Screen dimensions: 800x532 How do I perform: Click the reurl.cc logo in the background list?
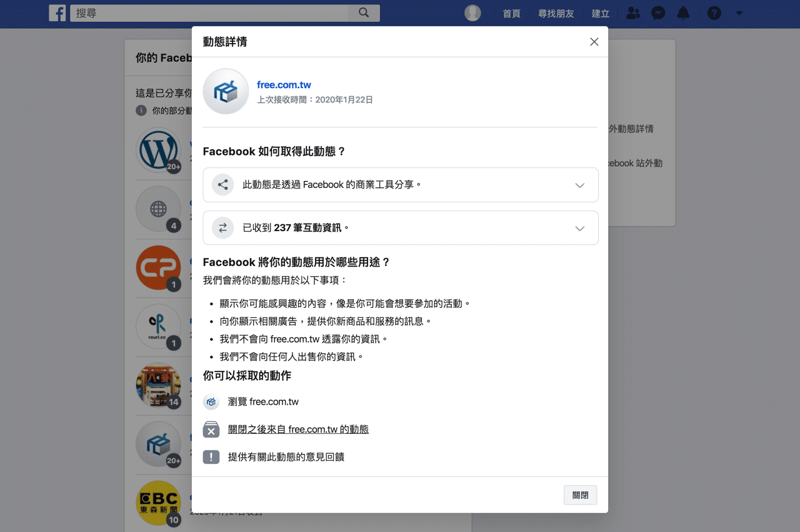tap(159, 326)
